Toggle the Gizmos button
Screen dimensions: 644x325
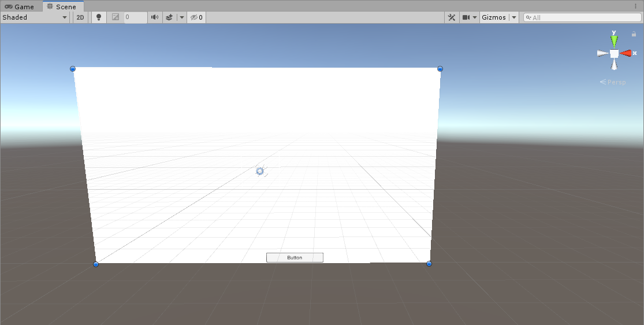494,17
